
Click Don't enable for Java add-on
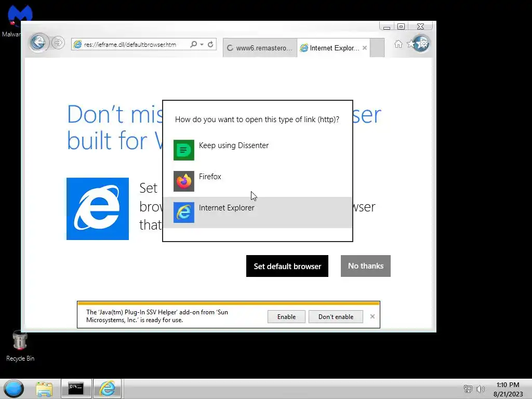click(x=336, y=316)
